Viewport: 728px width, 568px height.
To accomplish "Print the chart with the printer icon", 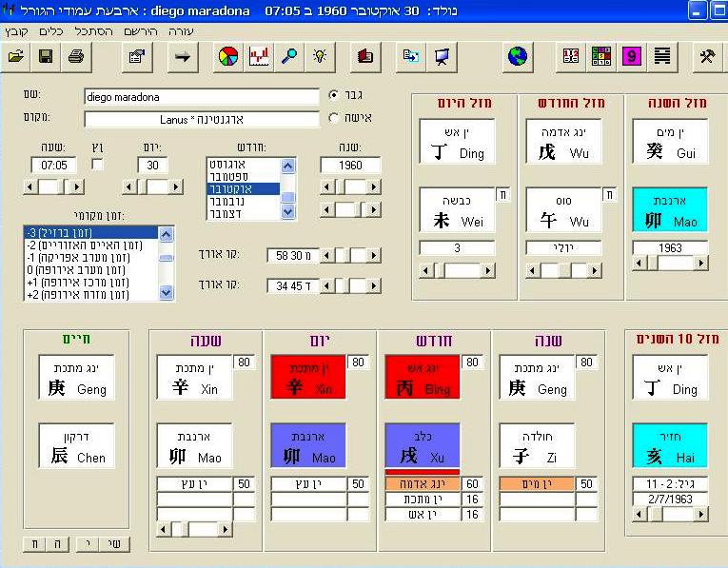I will [76, 57].
